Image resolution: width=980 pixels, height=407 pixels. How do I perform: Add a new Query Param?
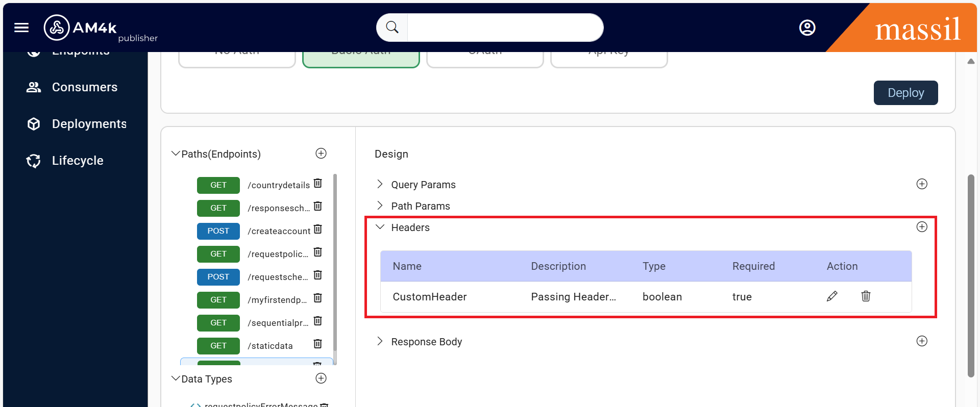[x=921, y=184]
